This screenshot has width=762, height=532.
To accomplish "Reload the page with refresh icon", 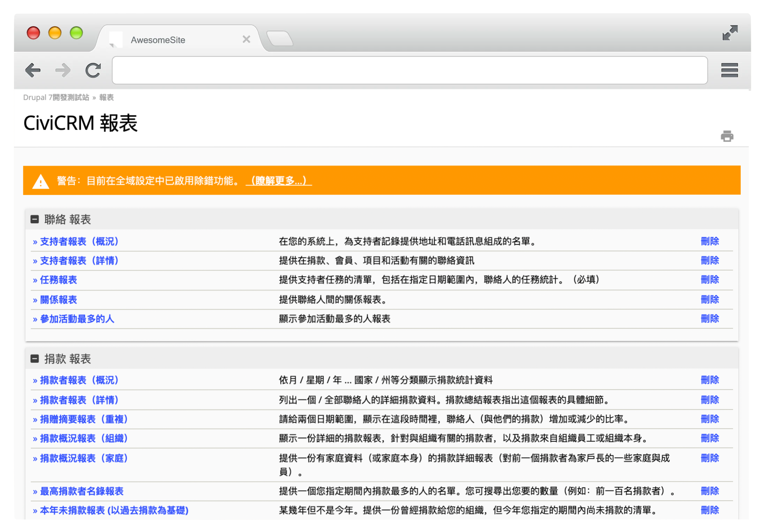I will point(93,70).
